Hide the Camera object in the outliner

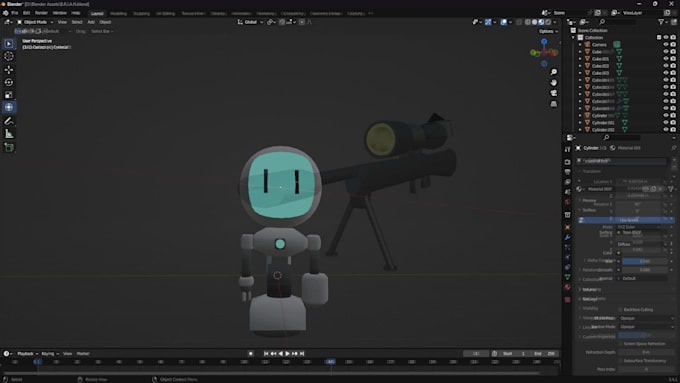click(x=666, y=44)
